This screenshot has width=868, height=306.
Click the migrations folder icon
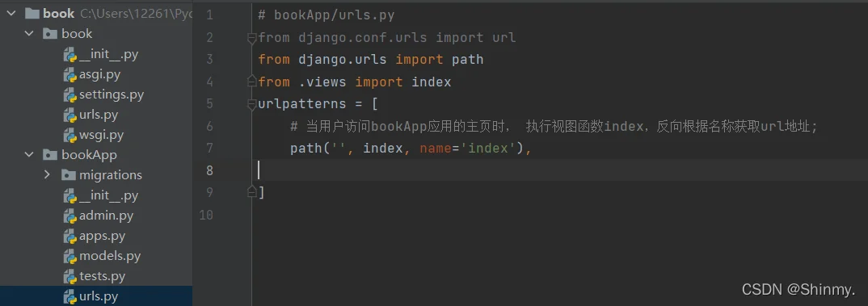coord(68,175)
